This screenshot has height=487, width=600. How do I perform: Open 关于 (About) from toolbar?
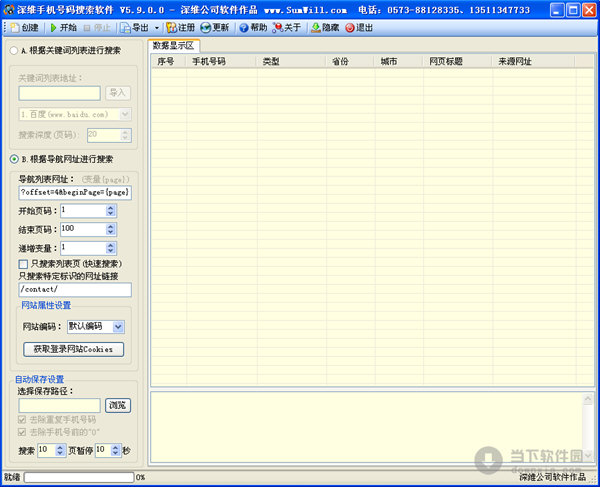[x=287, y=28]
